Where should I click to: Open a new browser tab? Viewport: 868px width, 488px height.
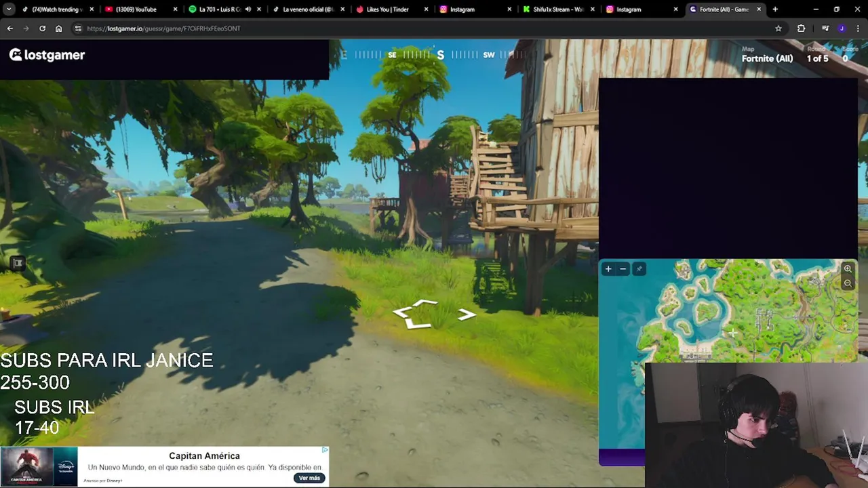click(775, 9)
